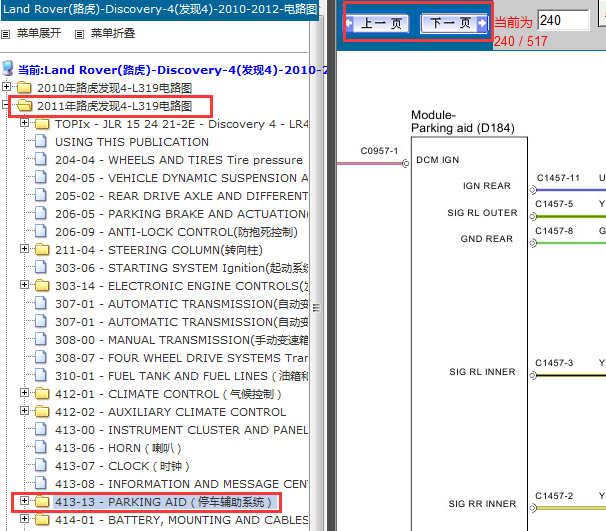Open 413-07 - CLOCK (时钟) entry

[x=122, y=466]
